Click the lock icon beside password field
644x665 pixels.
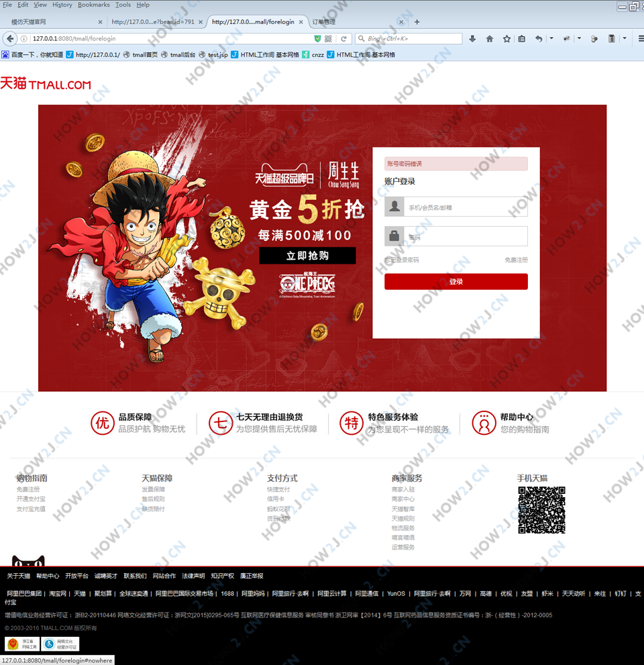(394, 236)
